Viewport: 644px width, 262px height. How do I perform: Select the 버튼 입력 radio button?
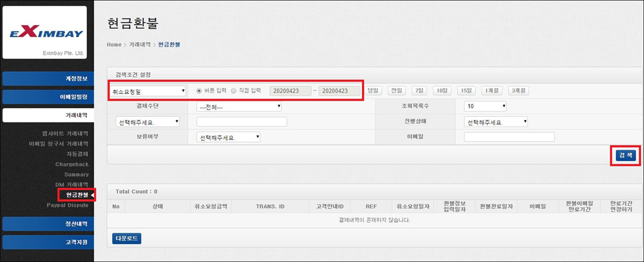coord(199,91)
